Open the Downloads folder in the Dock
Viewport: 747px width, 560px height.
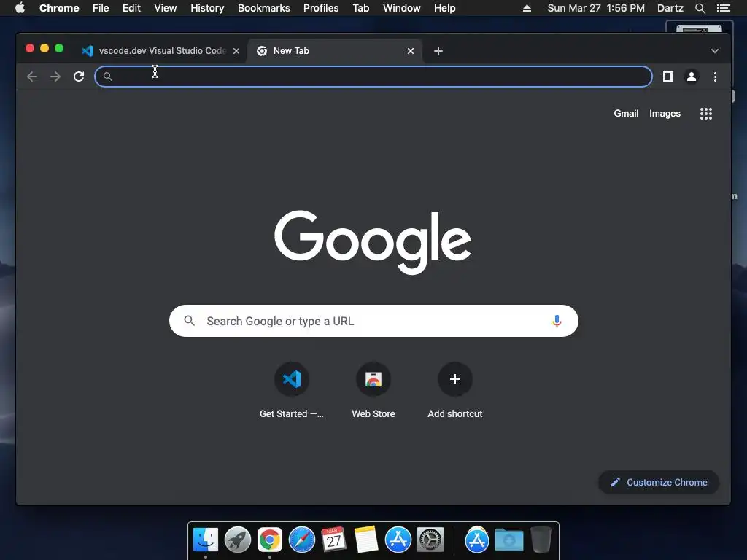click(x=508, y=540)
